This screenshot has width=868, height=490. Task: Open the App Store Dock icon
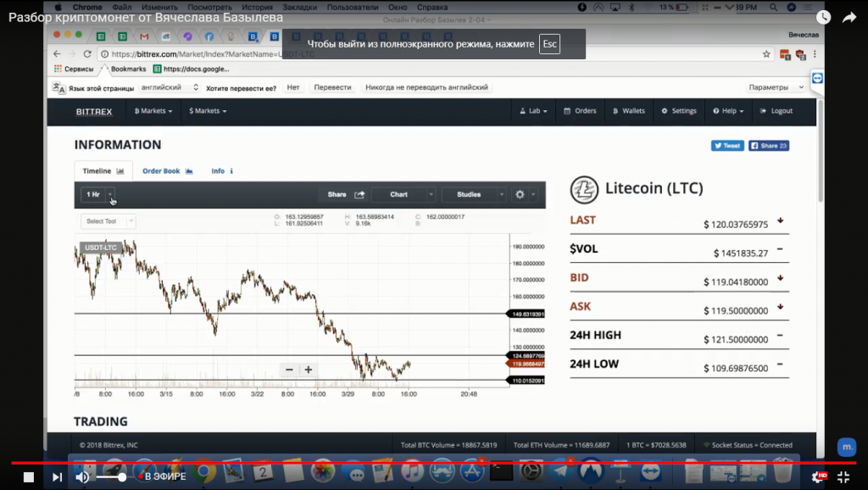pyautogui.click(x=471, y=471)
